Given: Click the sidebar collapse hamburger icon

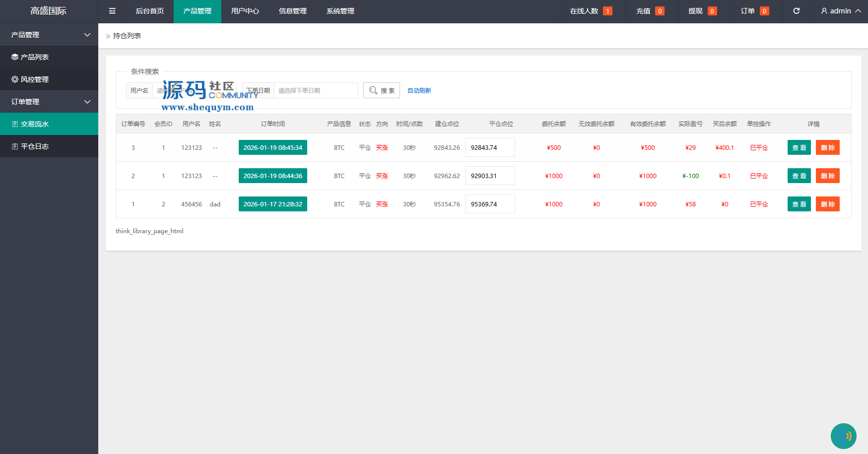Looking at the screenshot, I should tap(112, 11).
